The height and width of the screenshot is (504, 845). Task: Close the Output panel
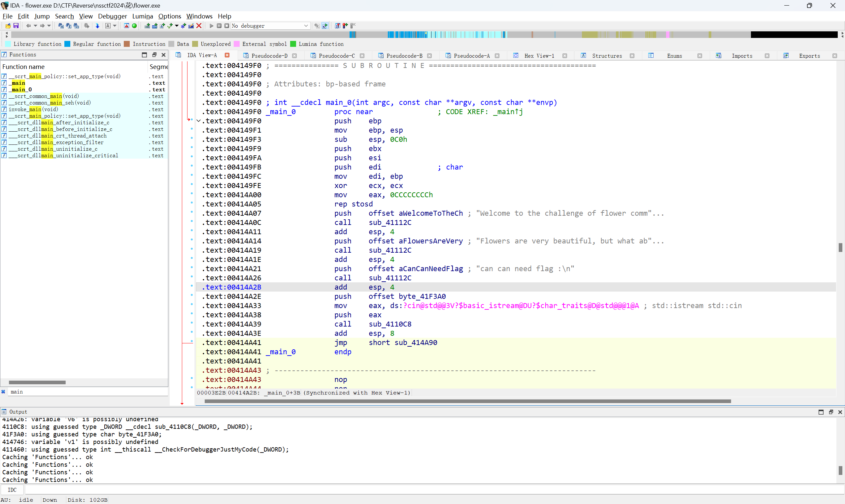pos(840,412)
